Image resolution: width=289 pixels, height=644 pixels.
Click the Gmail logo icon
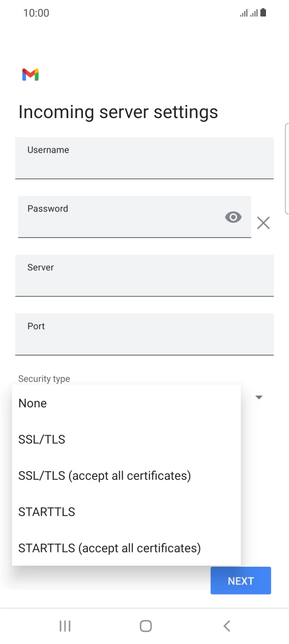click(30, 75)
